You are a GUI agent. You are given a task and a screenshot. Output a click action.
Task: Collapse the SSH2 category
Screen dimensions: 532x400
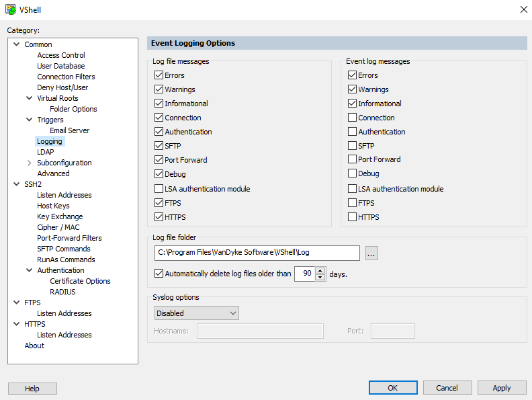pos(17,184)
